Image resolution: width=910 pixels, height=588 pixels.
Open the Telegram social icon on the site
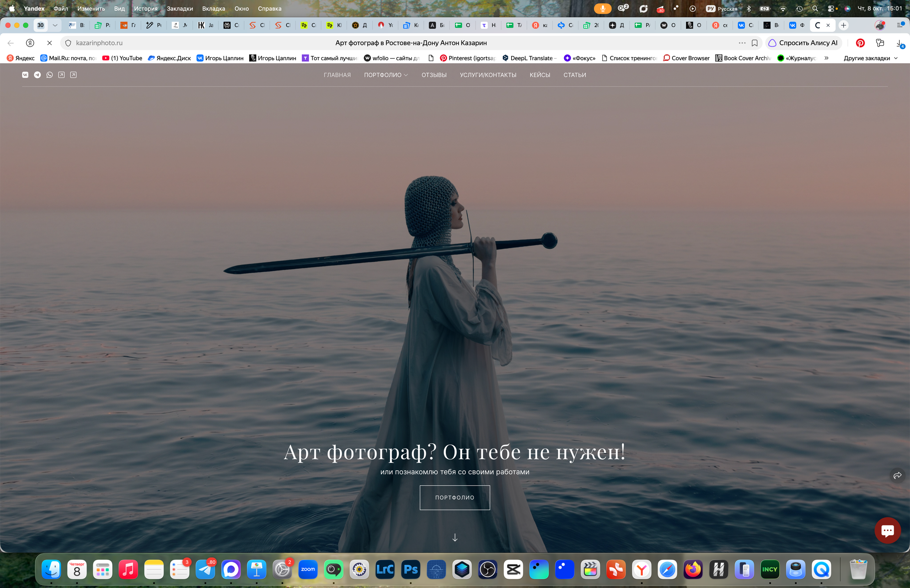click(37, 75)
